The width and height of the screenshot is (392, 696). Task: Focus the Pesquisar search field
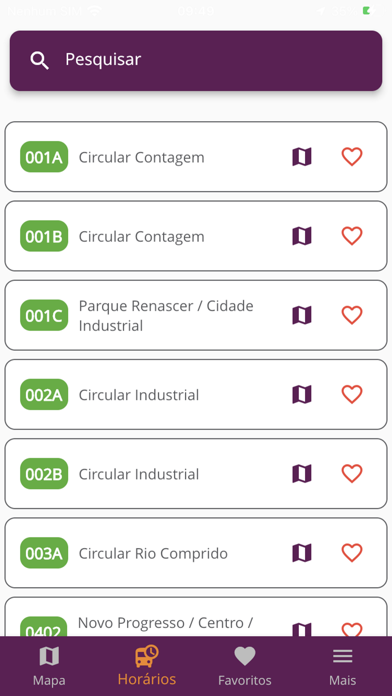[196, 61]
